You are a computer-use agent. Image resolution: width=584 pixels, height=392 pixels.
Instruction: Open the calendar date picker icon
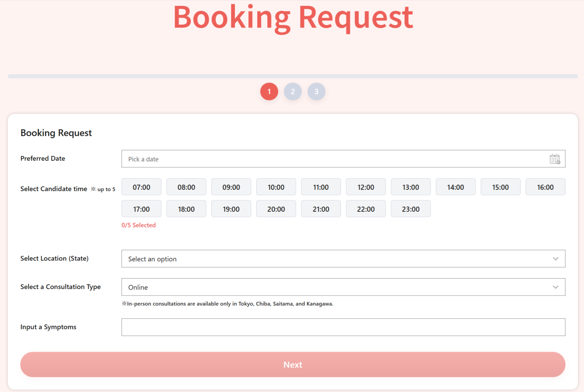(x=554, y=159)
